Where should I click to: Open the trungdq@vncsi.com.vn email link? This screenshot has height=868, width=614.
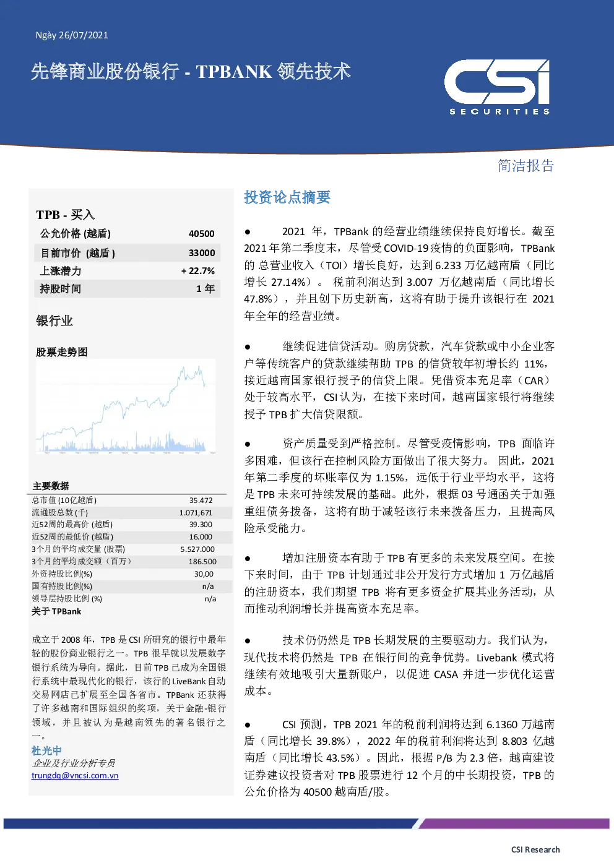pyautogui.click(x=75, y=775)
